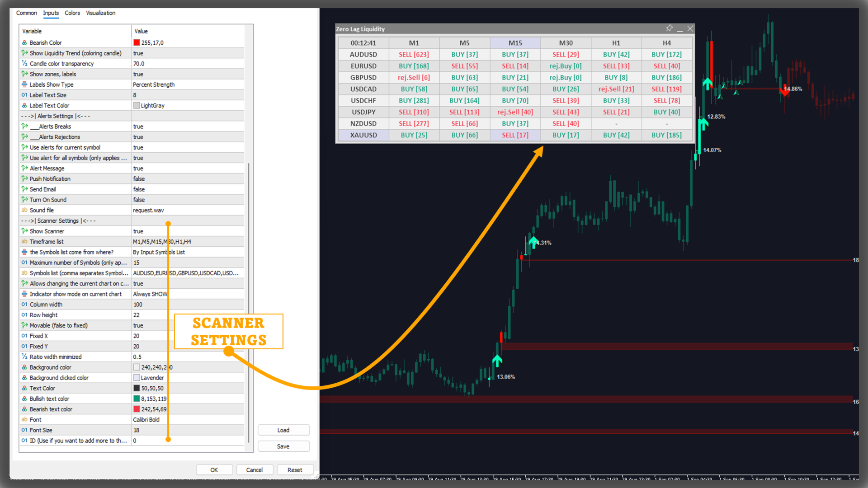This screenshot has width=868, height=488.
Task: Click the Show Scanner boolean icon
Action: coord(24,231)
